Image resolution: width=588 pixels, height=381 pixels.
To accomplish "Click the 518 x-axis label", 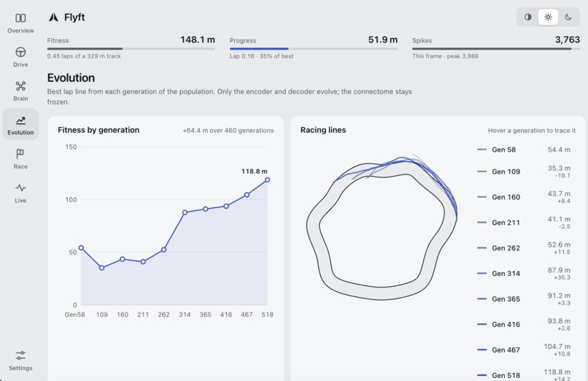I will 268,315.
